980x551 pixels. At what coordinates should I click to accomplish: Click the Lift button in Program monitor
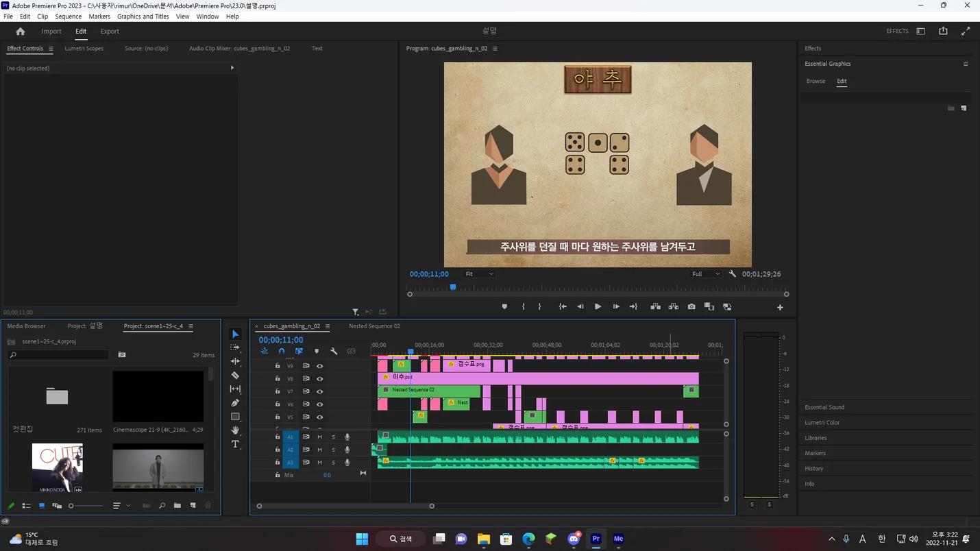tap(655, 306)
